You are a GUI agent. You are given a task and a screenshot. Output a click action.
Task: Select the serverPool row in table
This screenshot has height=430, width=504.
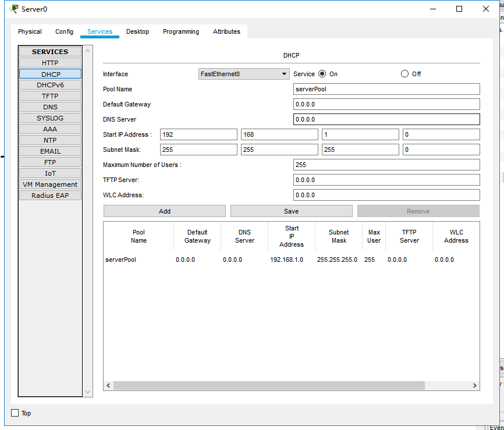coord(120,260)
